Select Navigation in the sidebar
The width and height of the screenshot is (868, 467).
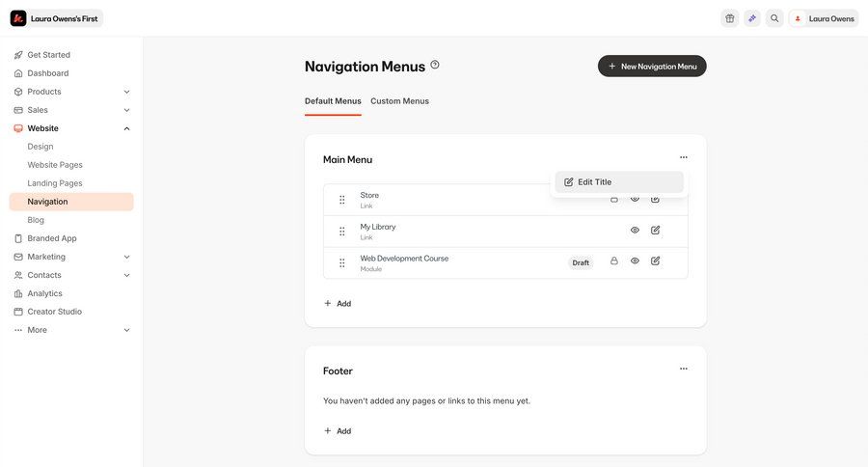71,202
